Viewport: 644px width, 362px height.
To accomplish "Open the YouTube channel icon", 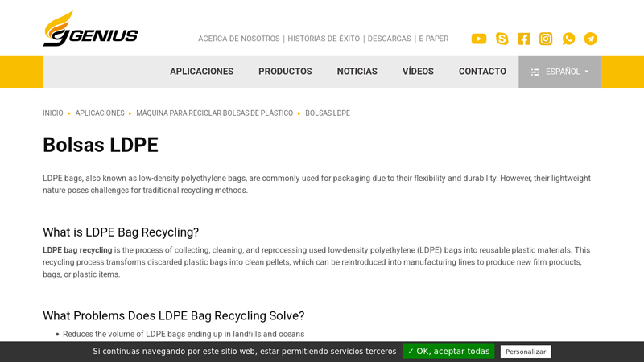I will [478, 39].
